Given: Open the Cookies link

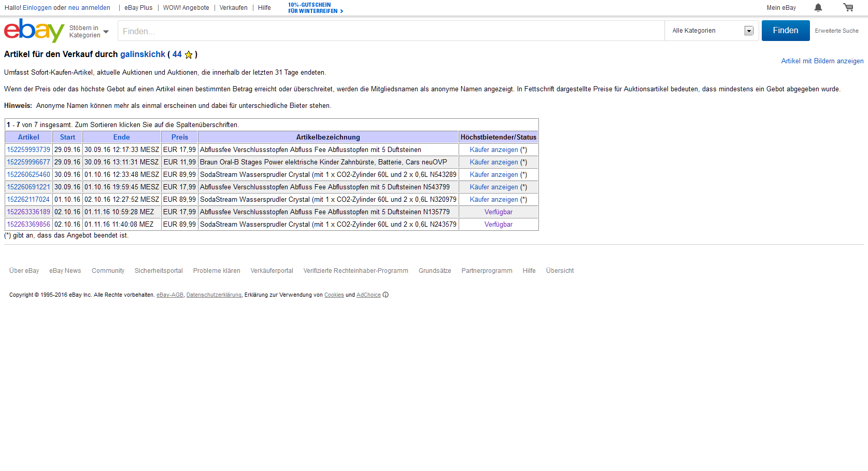Looking at the screenshot, I should [x=334, y=295].
